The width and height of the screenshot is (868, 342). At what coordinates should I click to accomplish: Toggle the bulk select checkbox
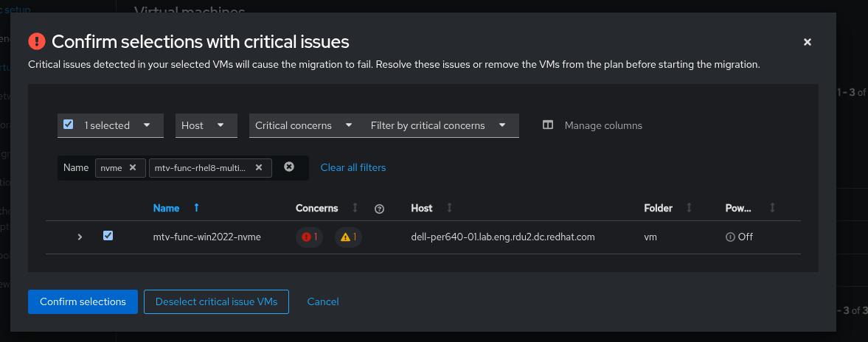[69, 125]
